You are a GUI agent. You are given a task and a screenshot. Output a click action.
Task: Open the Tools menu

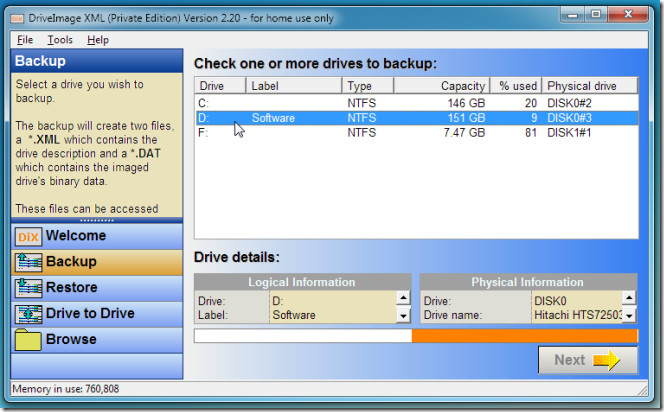coord(60,40)
